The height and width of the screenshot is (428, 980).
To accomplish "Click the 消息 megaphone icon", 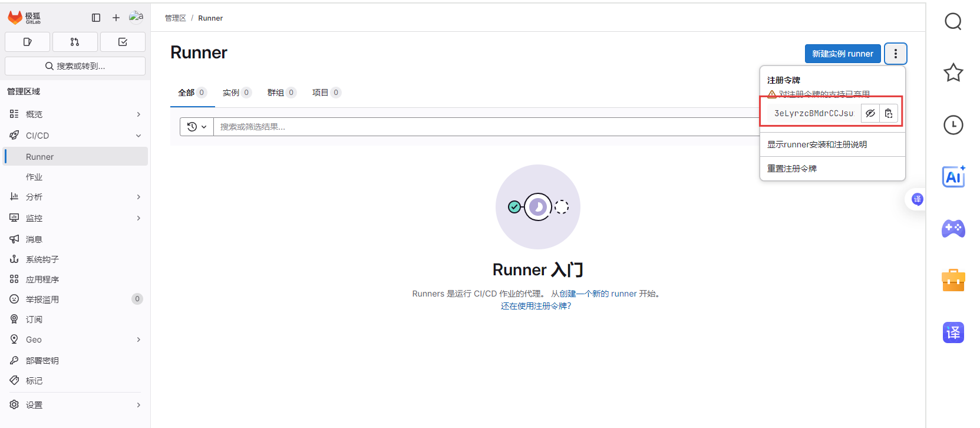I will click(x=14, y=239).
